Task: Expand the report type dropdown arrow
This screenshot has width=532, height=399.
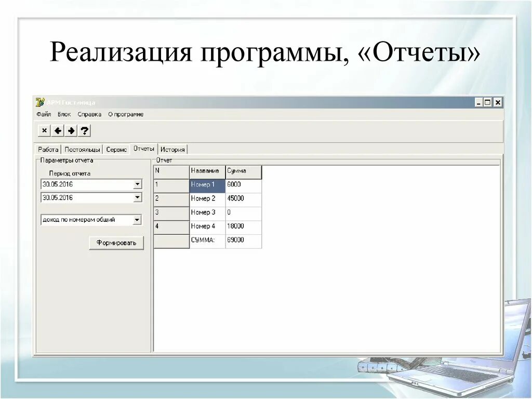Action: coord(137,220)
